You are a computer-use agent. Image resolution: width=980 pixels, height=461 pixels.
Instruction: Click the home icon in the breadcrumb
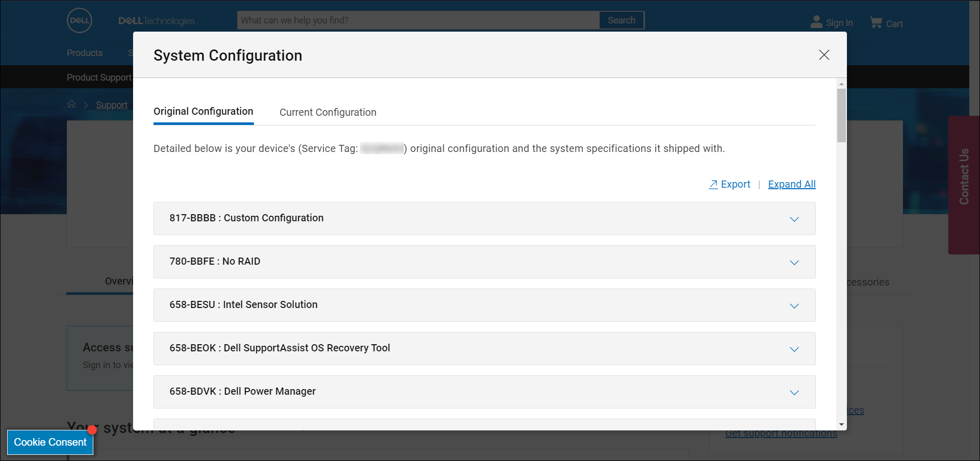(x=72, y=104)
